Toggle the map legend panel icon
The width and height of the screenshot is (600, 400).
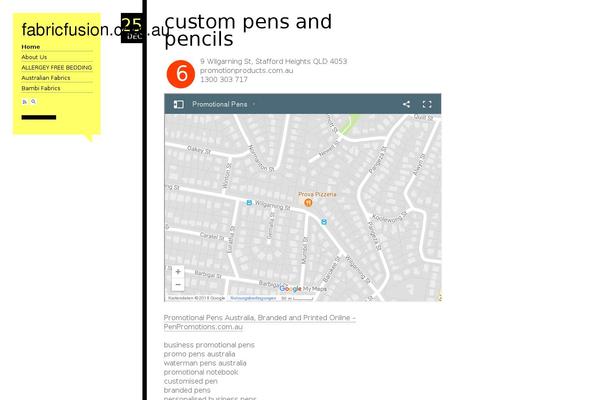coord(179,104)
